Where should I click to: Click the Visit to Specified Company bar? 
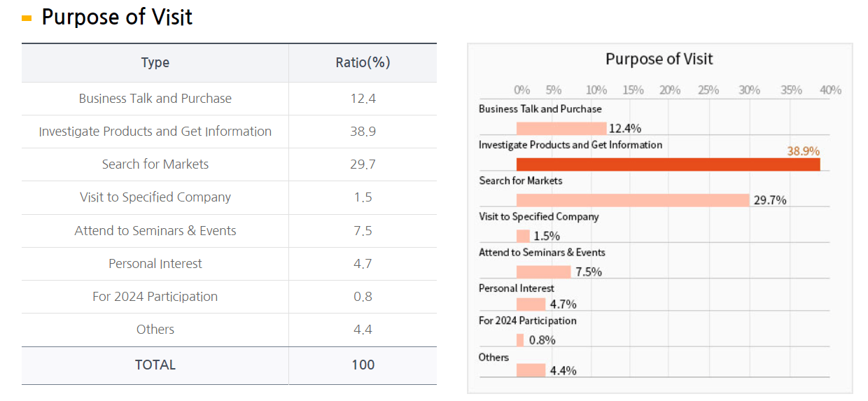pos(523,236)
